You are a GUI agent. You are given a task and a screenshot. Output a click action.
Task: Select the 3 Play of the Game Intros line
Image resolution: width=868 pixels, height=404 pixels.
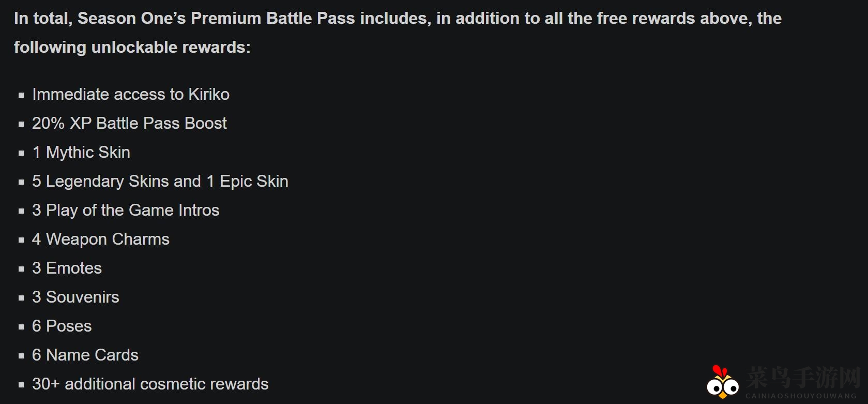[x=126, y=210]
